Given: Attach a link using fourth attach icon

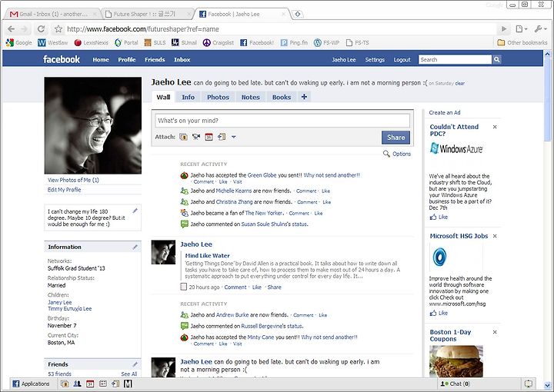Looking at the screenshot, I should (x=222, y=137).
